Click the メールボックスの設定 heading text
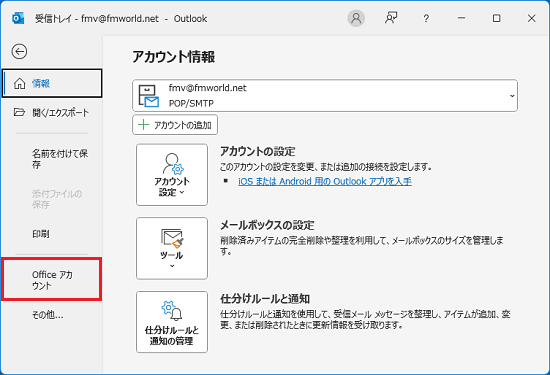The image size is (550, 375). point(267,225)
